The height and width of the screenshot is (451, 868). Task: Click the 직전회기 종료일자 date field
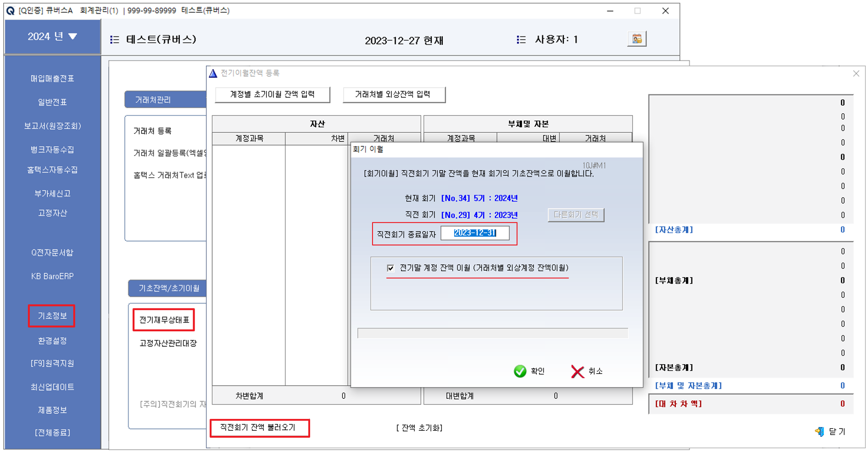click(475, 233)
